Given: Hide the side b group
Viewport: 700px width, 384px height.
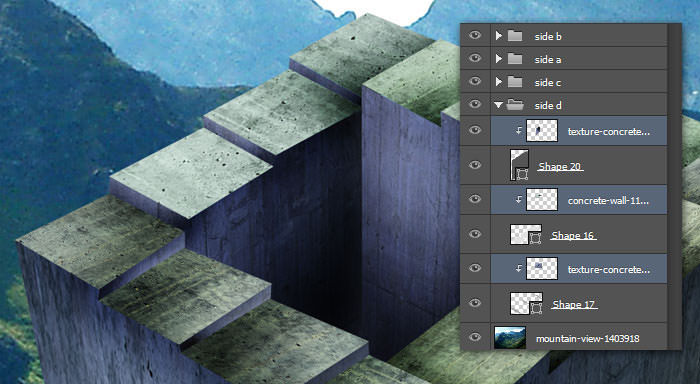Looking at the screenshot, I should (x=475, y=35).
